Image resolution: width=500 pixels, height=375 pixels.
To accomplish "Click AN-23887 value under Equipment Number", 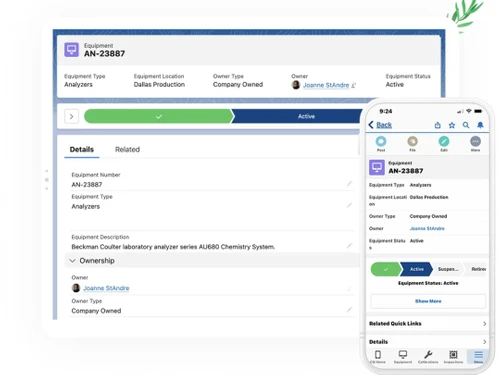I will pos(87,185).
